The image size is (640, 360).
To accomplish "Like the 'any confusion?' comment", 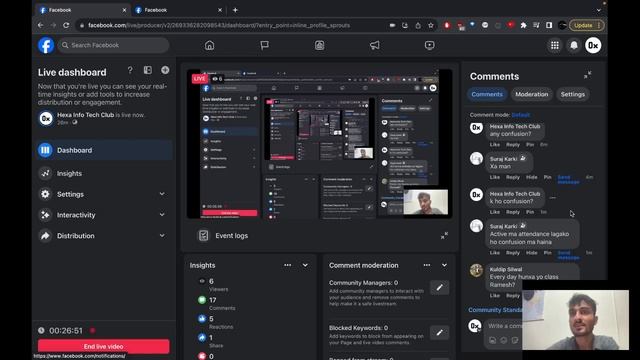I will 495,144.
